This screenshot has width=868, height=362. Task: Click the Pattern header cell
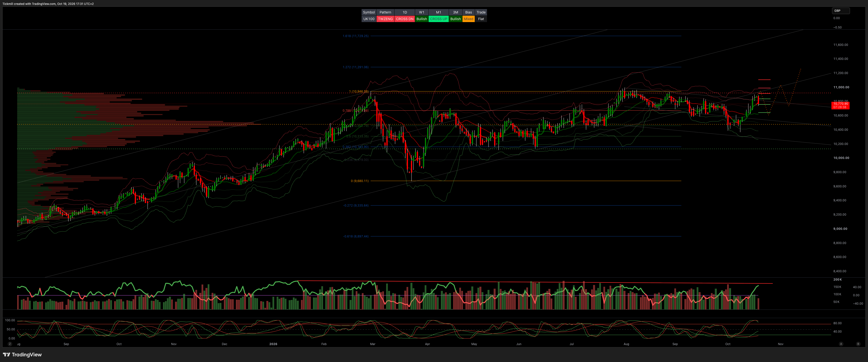(x=385, y=12)
